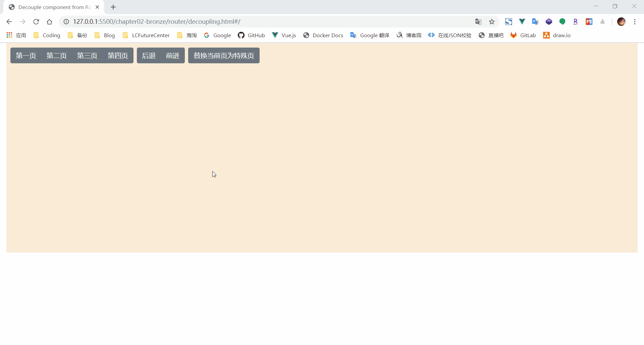Image resolution: width=644 pixels, height=345 pixels.
Task: Open the blue S extension icon
Action: tap(508, 22)
